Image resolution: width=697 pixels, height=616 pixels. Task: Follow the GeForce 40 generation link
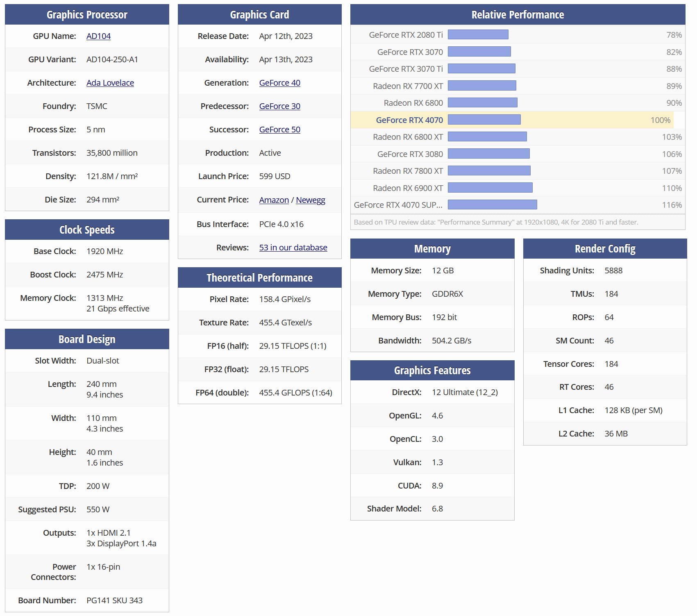point(280,83)
